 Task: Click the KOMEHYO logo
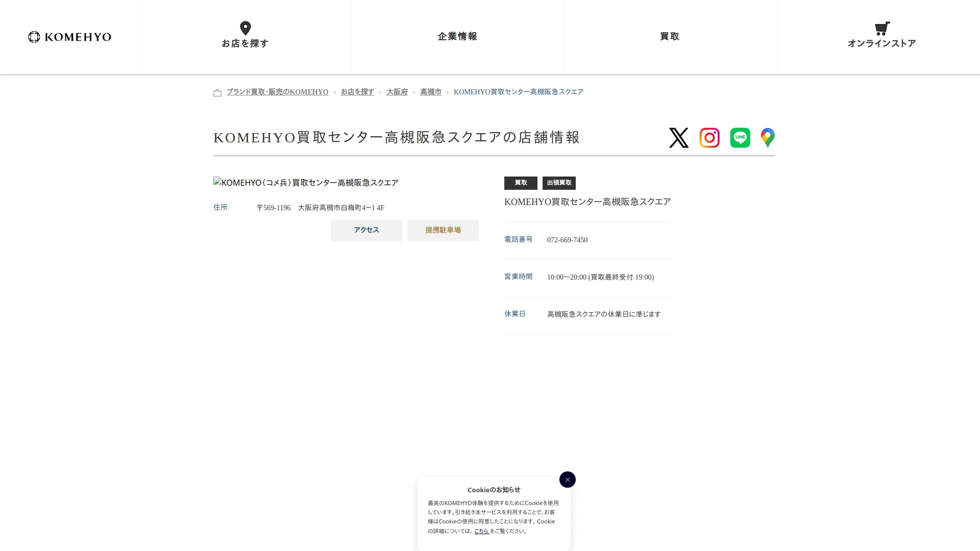point(69,37)
